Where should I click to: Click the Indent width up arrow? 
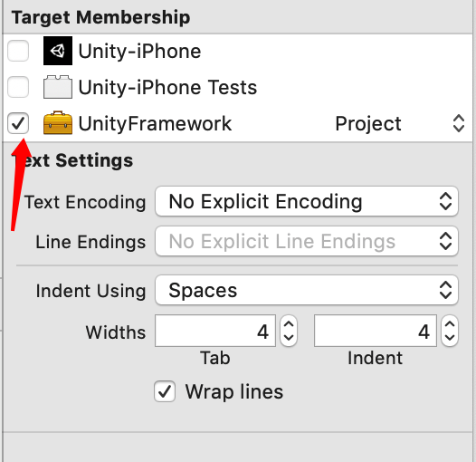click(x=450, y=324)
